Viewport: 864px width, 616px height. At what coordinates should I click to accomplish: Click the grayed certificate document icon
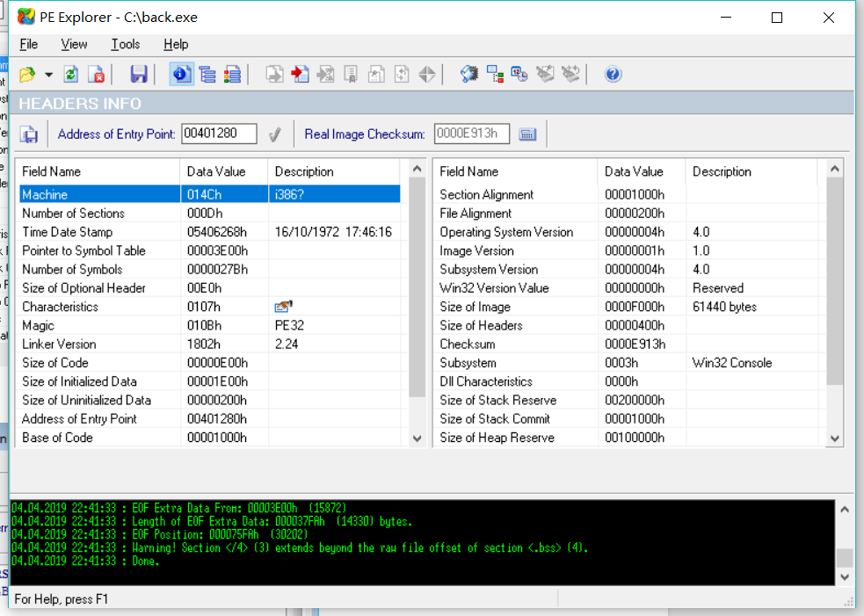(351, 75)
